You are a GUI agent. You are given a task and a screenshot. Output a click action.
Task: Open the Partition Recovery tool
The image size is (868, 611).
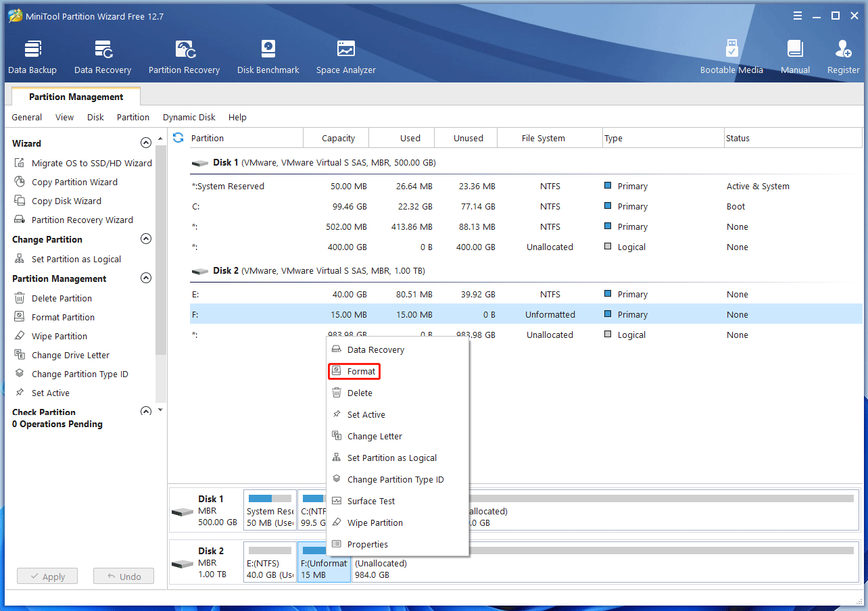(x=184, y=57)
